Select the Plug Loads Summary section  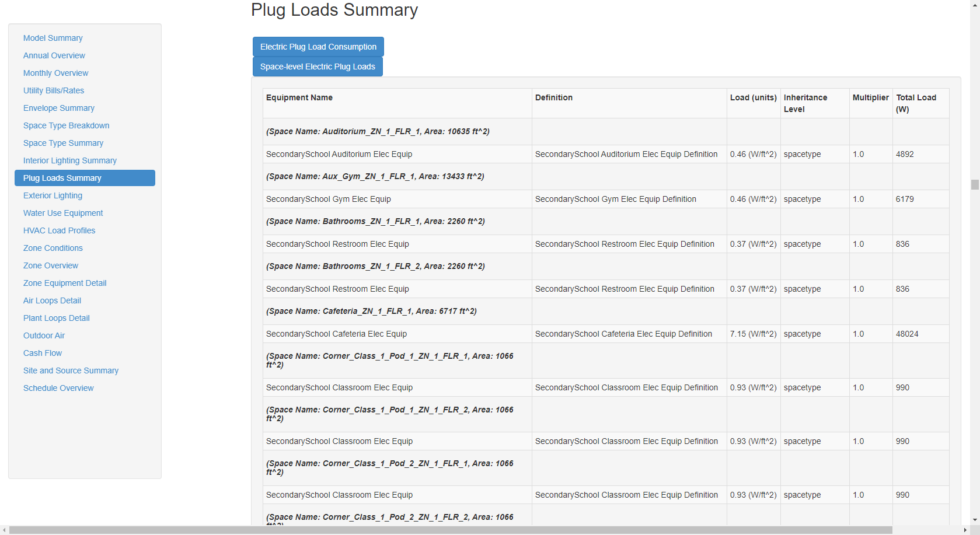pos(62,178)
